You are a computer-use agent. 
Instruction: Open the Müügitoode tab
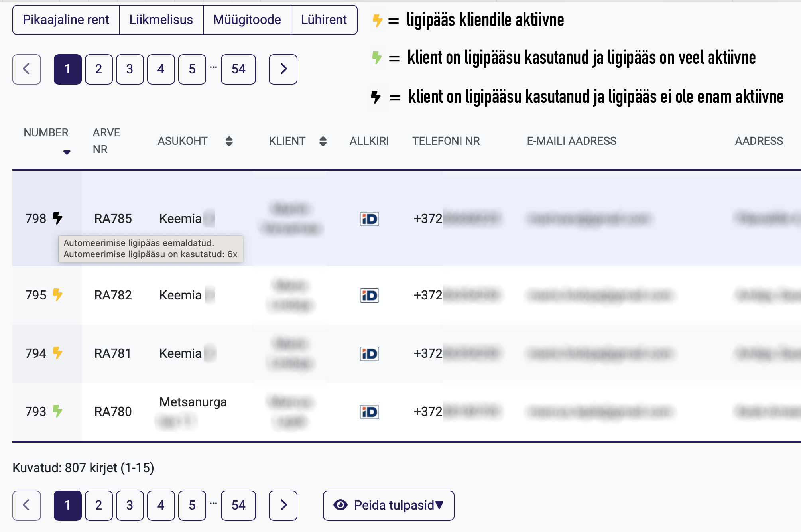pyautogui.click(x=247, y=20)
